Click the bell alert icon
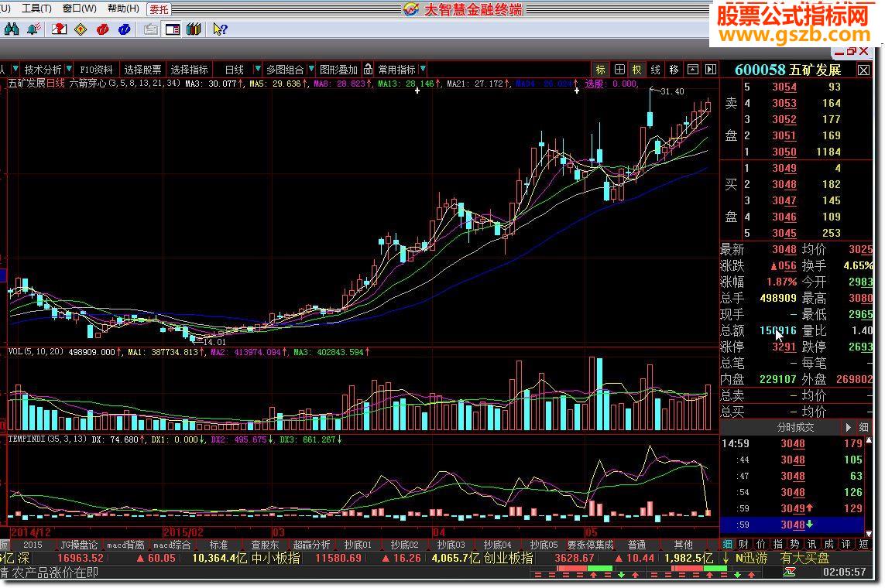This screenshot has height=588, width=885. click(33, 29)
